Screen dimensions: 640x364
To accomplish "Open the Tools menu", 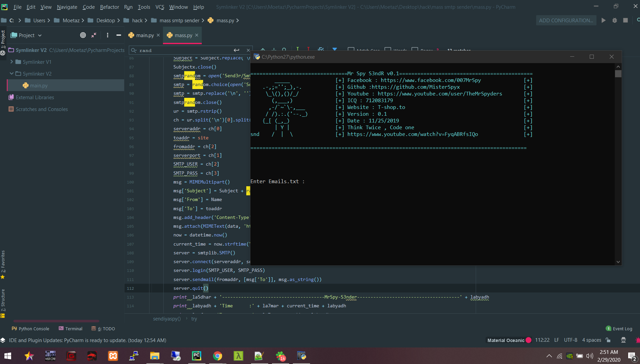I will coord(144,7).
